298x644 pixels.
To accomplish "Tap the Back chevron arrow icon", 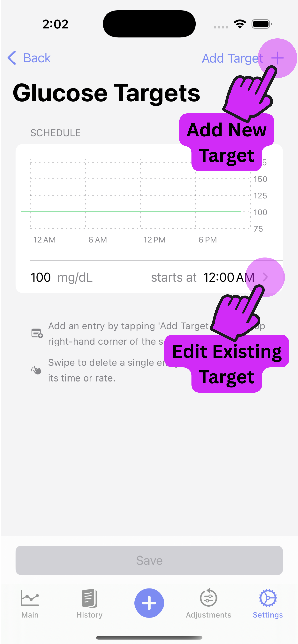I will pyautogui.click(x=12, y=58).
